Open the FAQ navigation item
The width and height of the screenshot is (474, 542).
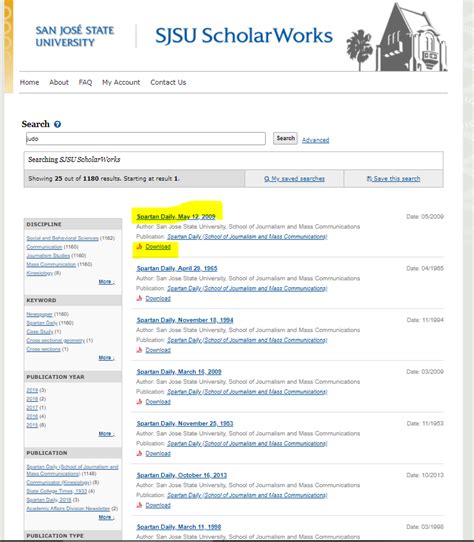click(x=85, y=82)
